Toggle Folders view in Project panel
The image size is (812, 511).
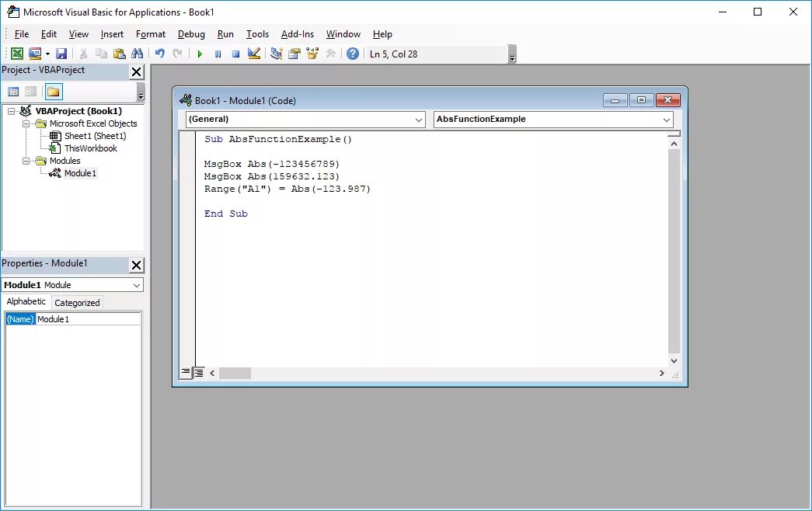tap(54, 92)
